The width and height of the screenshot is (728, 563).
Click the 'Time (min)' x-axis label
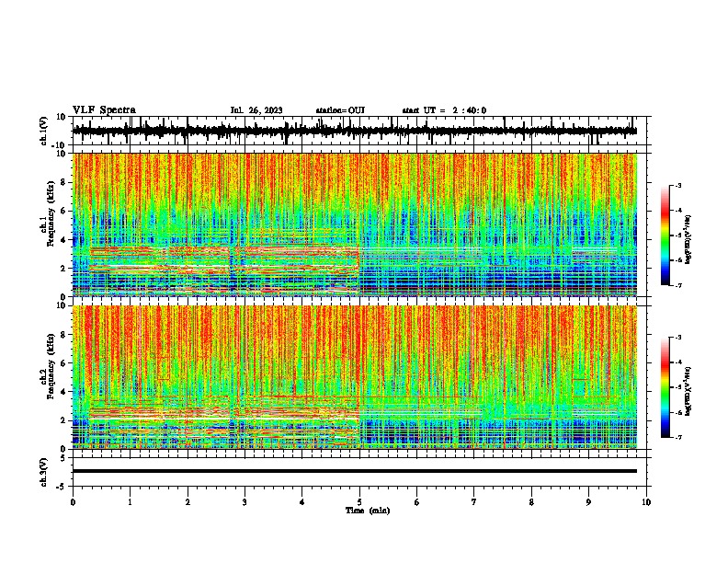pyautogui.click(x=368, y=511)
